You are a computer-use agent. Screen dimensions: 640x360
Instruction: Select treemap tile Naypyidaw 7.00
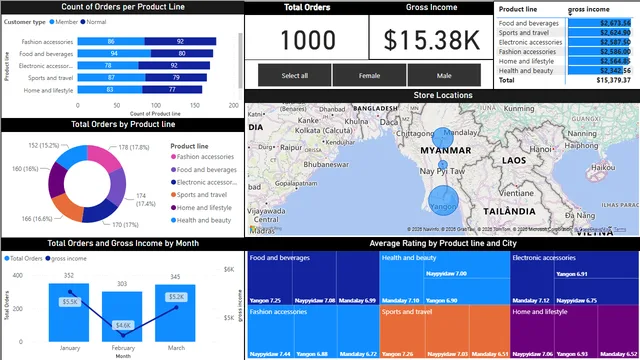point(467,265)
